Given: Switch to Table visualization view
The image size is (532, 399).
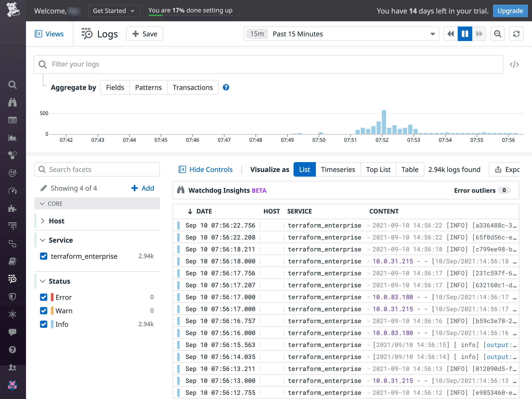Looking at the screenshot, I should [x=409, y=170].
